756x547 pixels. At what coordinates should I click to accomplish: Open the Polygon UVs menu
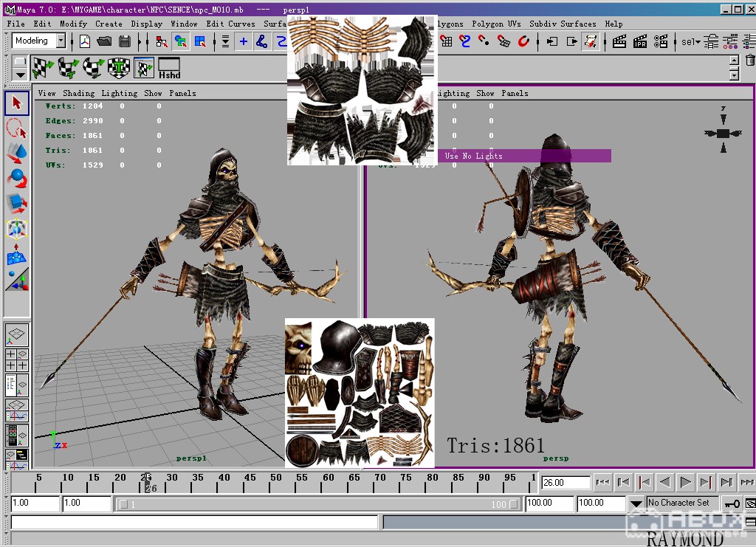tap(496, 24)
